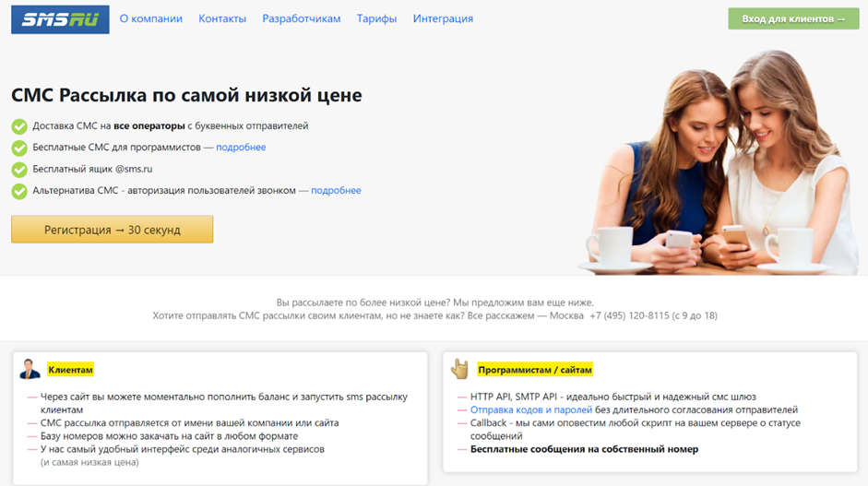Click the checkmark next to 'Бесплатный ящик @sms.ru'
Screen dimensions: 868x486
click(19, 170)
